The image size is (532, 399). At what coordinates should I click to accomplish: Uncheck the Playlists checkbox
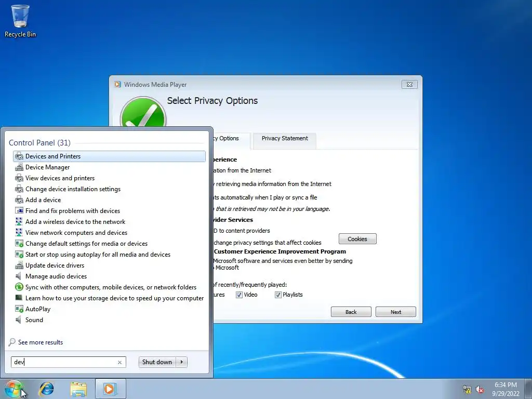[278, 295]
